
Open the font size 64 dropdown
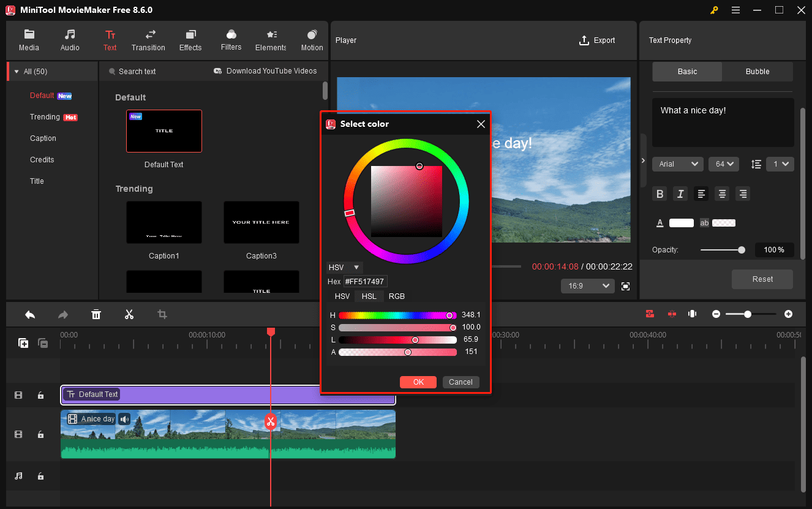(723, 164)
